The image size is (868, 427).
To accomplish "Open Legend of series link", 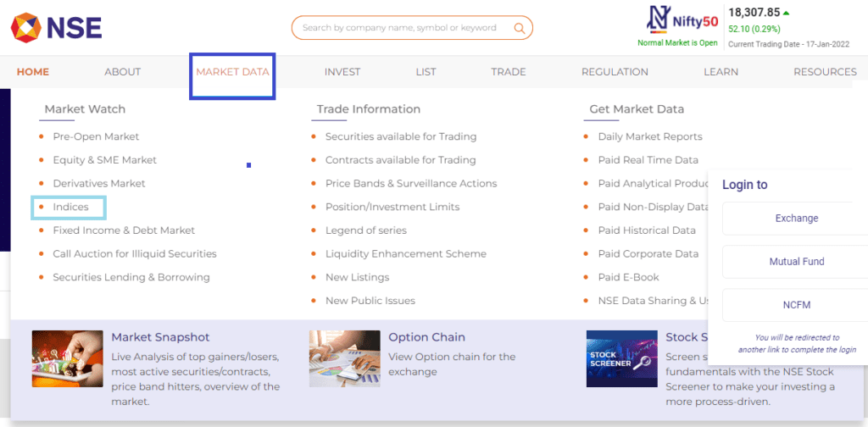I will (x=365, y=230).
